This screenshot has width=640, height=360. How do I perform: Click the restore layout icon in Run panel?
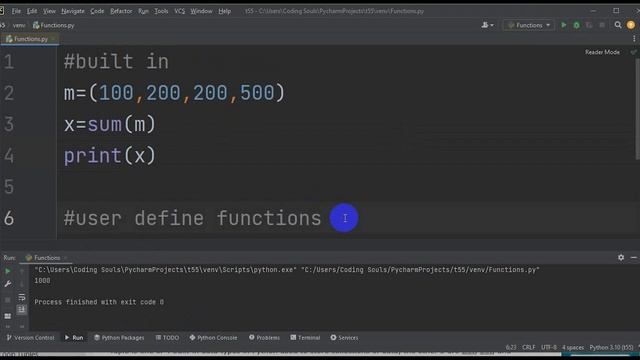coord(8,316)
